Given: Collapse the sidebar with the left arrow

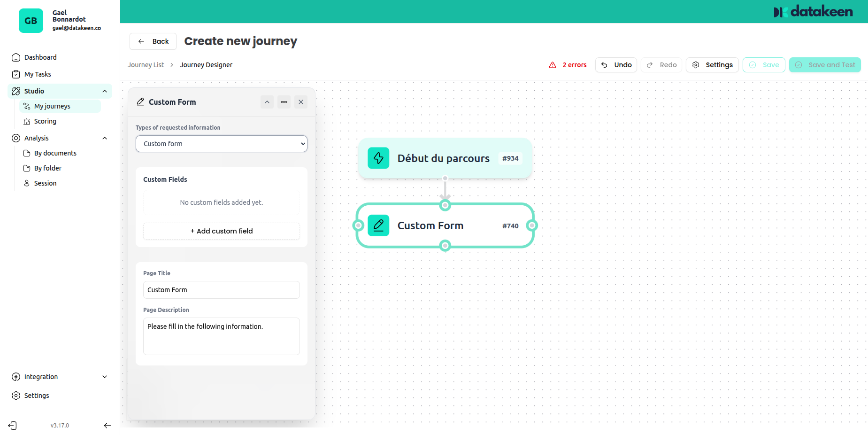Looking at the screenshot, I should coord(107,426).
